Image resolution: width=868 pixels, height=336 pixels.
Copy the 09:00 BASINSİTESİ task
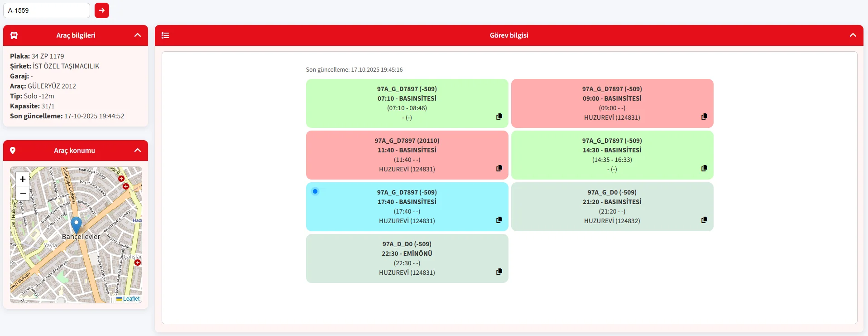[x=704, y=117]
